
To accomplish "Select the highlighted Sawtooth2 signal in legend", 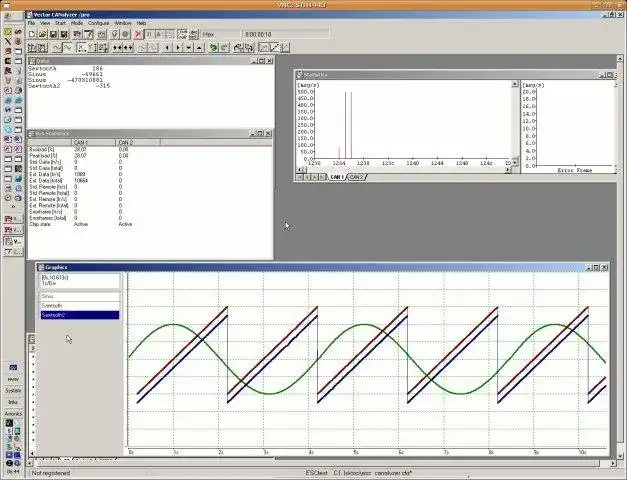I will 80,315.
